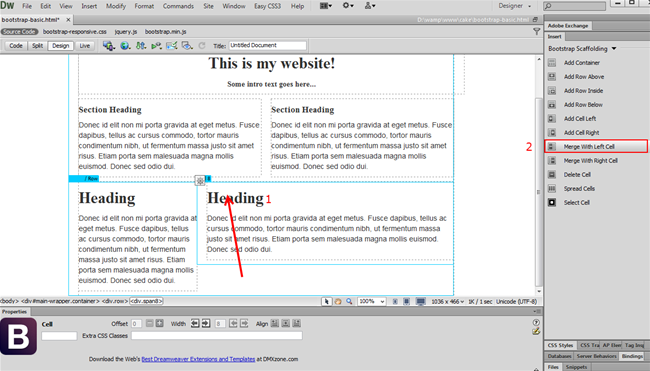The image size is (650, 371).
Task: Open the Designer workspace dropdown
Action: pos(514,6)
